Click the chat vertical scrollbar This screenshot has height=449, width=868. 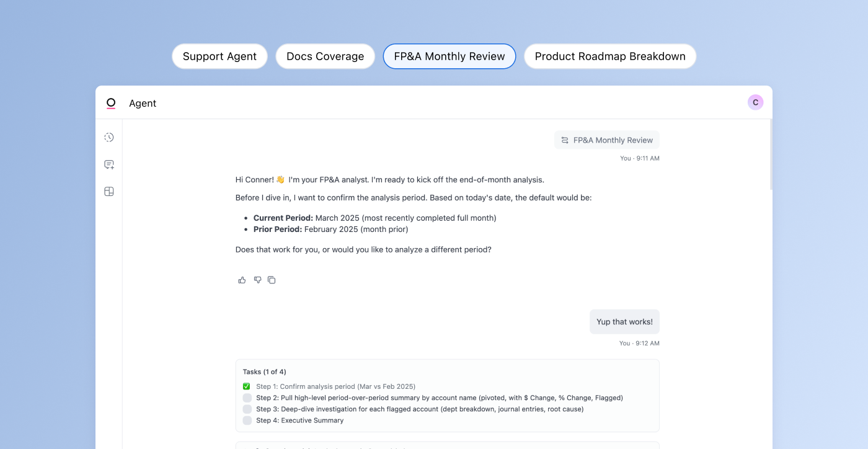click(771, 155)
